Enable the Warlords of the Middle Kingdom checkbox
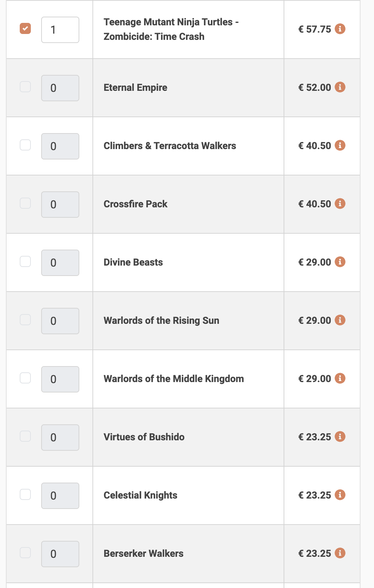Viewport: 374px width, 588px height. point(25,378)
